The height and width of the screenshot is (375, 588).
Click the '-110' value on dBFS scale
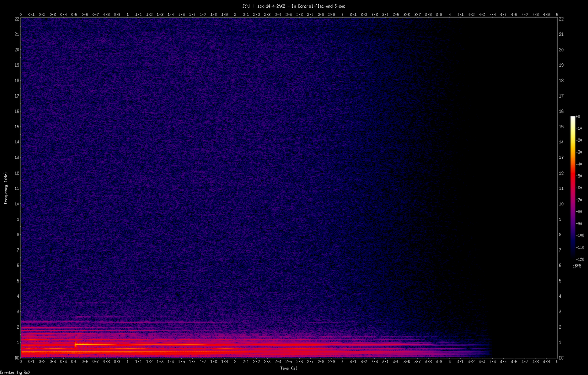point(580,247)
